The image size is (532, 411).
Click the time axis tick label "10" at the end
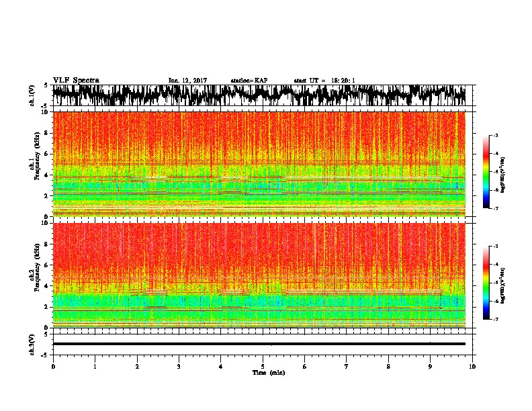[x=472, y=367]
